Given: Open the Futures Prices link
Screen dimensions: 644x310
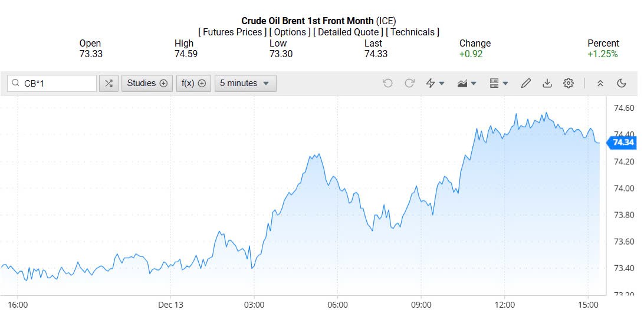Looking at the screenshot, I should pos(232,32).
